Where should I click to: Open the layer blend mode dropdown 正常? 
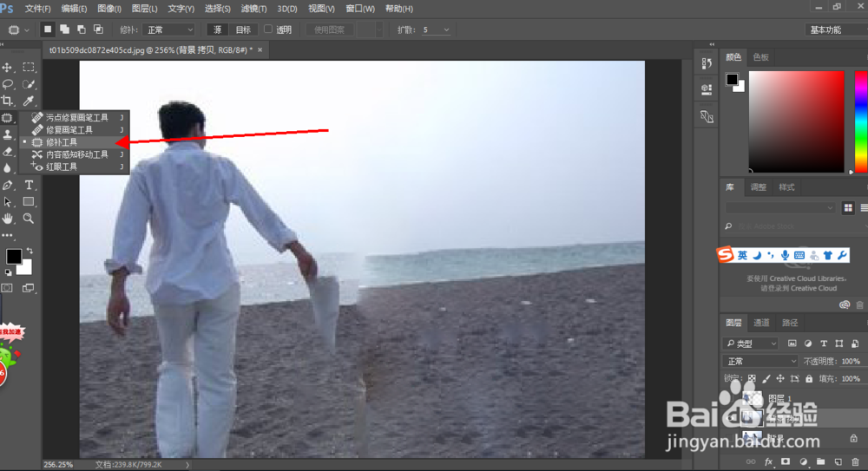pyautogui.click(x=760, y=362)
